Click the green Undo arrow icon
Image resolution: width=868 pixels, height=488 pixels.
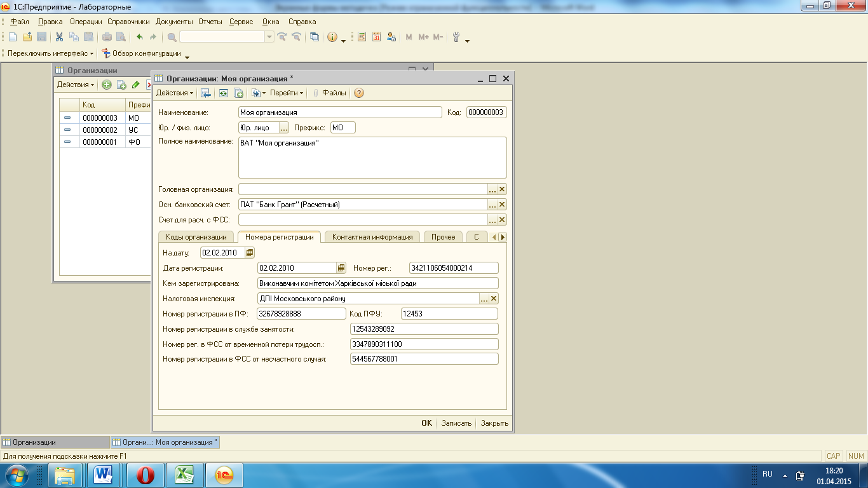[x=140, y=37]
